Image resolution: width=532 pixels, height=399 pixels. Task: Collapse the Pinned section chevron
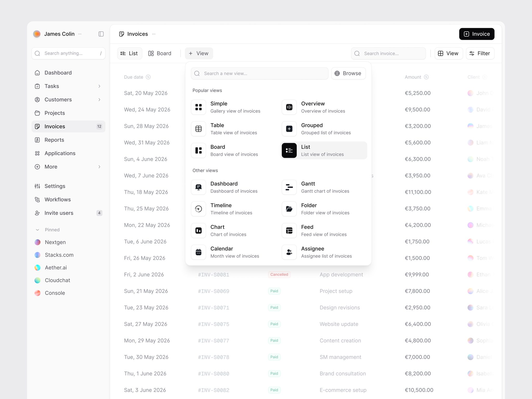[x=37, y=230]
